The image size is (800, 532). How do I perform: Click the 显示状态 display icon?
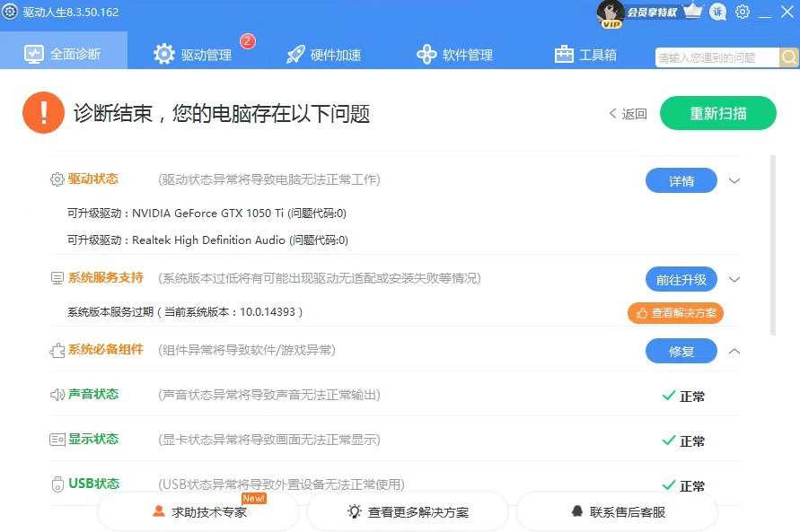tap(57, 440)
